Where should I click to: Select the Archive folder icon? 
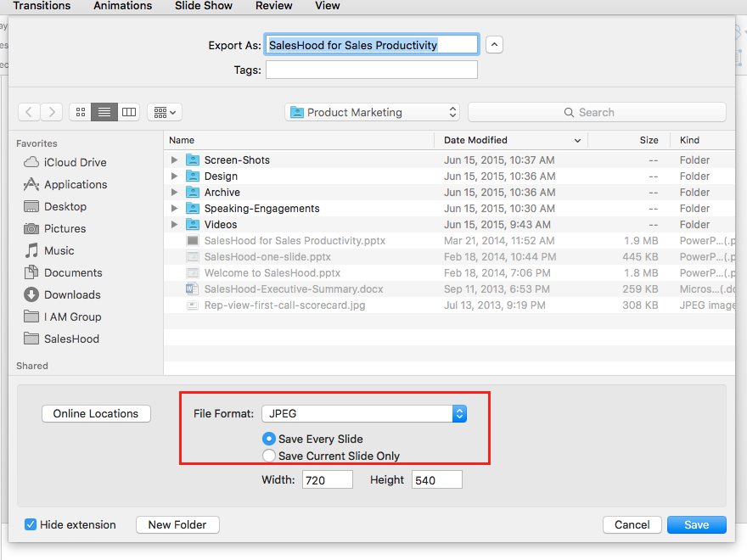pyautogui.click(x=193, y=193)
